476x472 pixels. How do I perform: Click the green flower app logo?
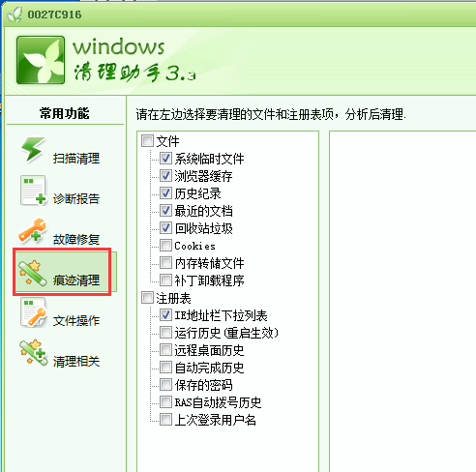(x=41, y=60)
